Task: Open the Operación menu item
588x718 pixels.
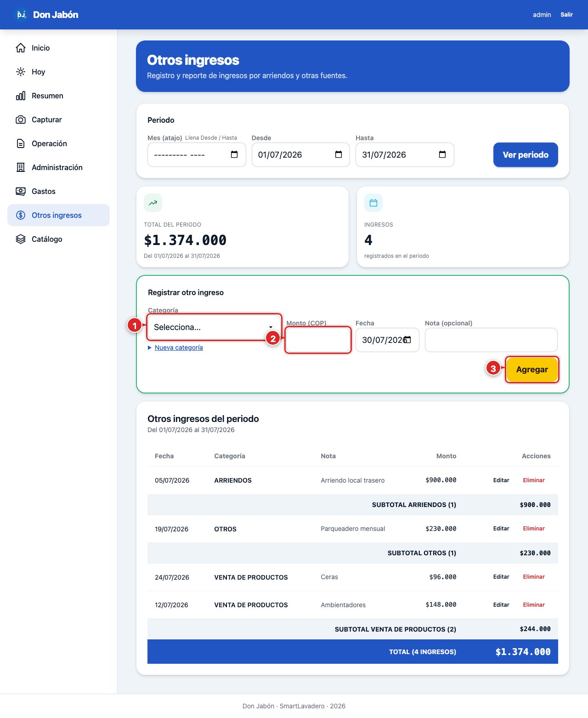Action: (x=58, y=143)
